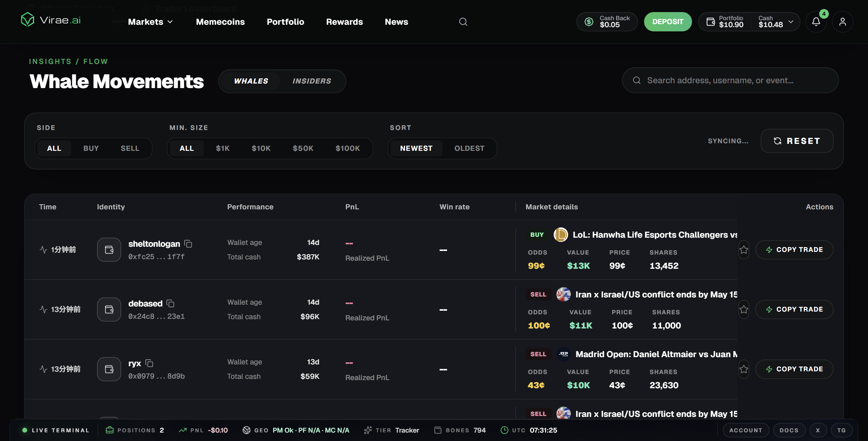Switch to the WHALES tab
Viewport: 868px width, 441px height.
[251, 81]
